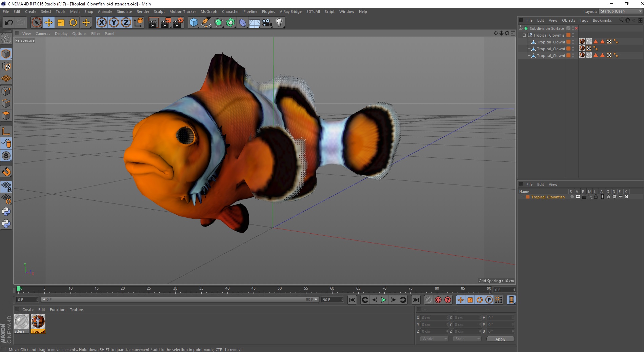
Task: Click the Apply button in coordinates
Action: 500,339
